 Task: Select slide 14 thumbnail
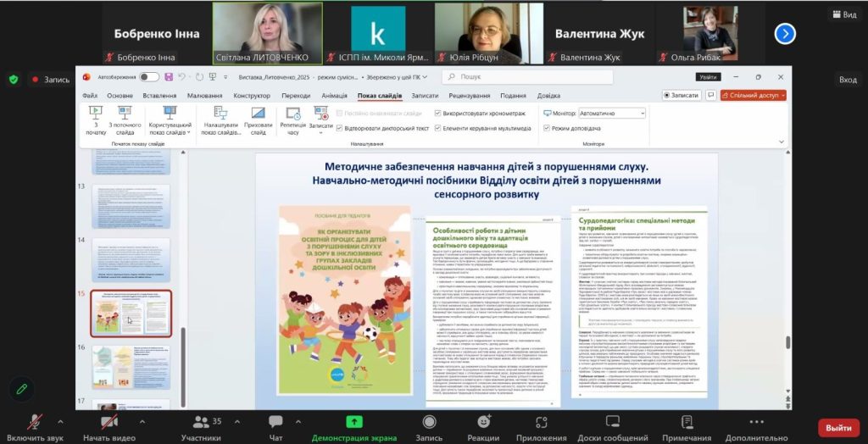131,259
